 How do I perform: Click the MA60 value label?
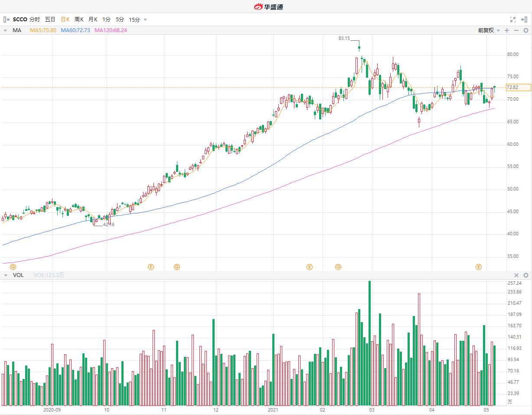pyautogui.click(x=75, y=30)
